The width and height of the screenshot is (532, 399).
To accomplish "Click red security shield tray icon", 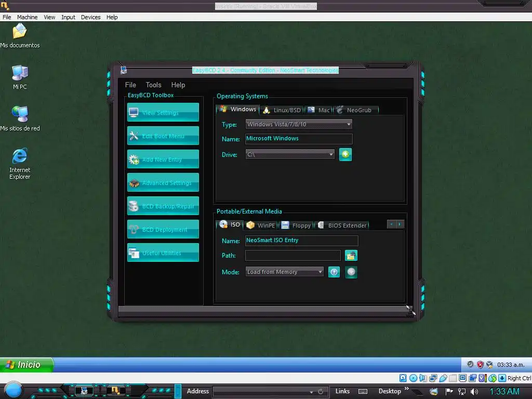I will click(480, 365).
